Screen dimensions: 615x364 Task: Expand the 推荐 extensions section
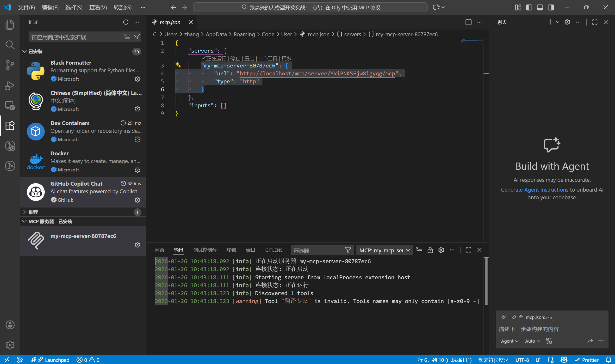coord(33,212)
